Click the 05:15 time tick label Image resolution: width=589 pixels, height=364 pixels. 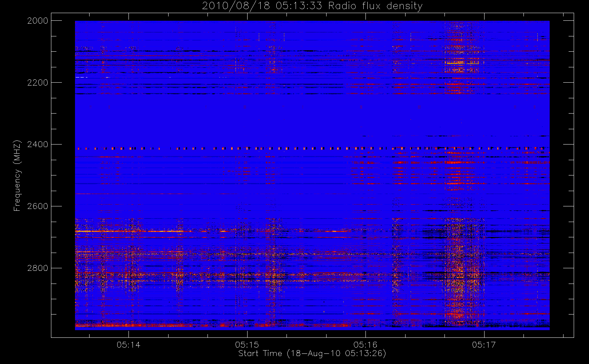(247, 345)
